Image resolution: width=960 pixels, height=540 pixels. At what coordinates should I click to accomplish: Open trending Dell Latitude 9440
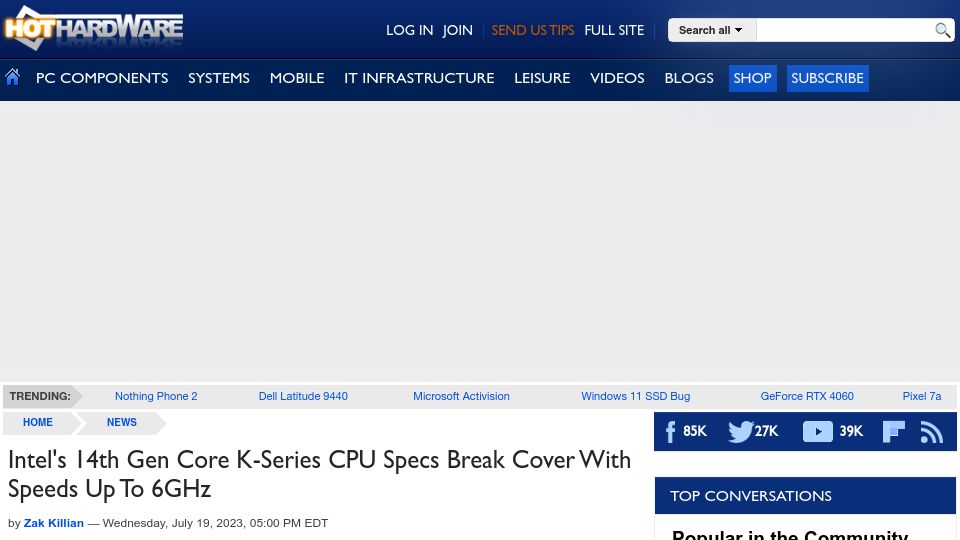click(303, 396)
